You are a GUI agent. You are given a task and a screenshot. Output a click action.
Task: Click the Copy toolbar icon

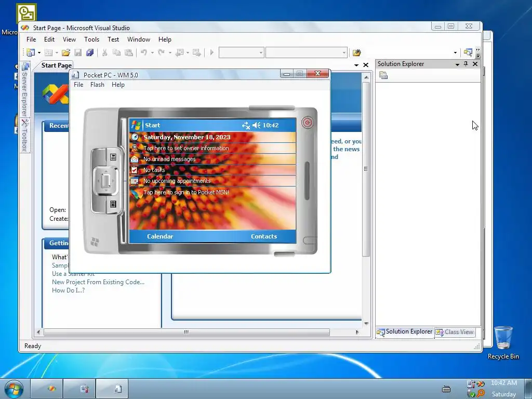tap(116, 52)
